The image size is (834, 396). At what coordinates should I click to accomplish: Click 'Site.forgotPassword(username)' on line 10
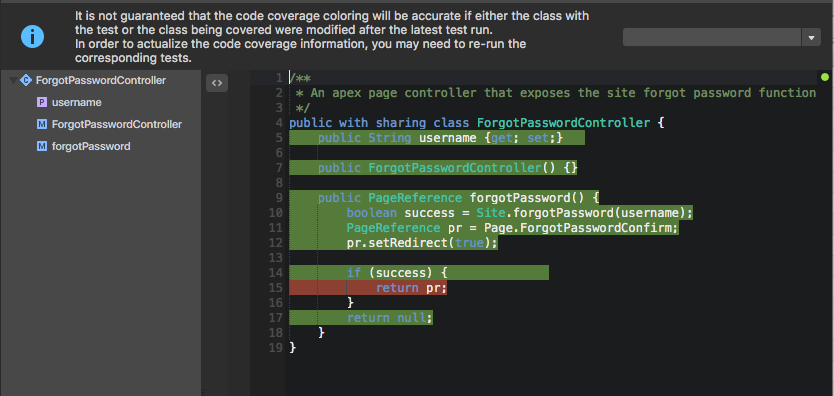(579, 213)
